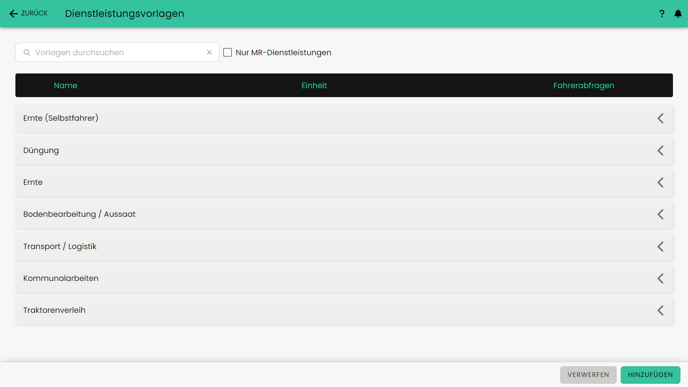688x387 pixels.
Task: Enable Nur MR-Dienstleistungen checkbox
Action: 227,52
